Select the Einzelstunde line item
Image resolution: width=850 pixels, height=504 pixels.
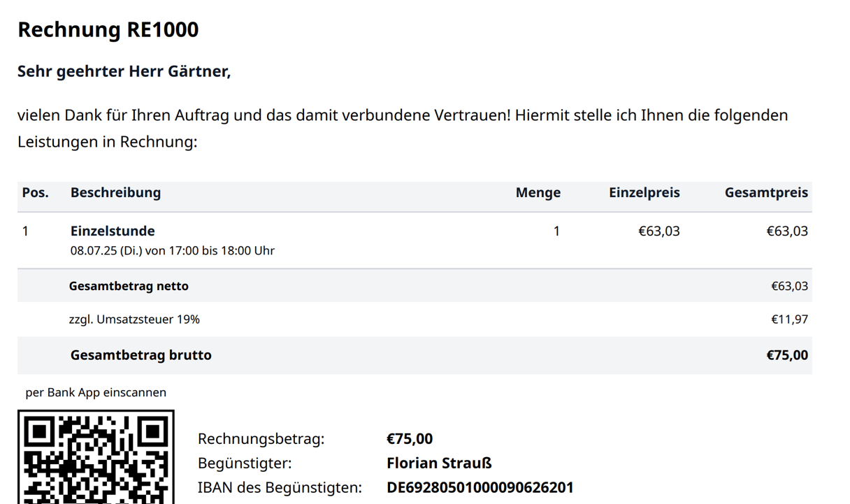click(114, 231)
